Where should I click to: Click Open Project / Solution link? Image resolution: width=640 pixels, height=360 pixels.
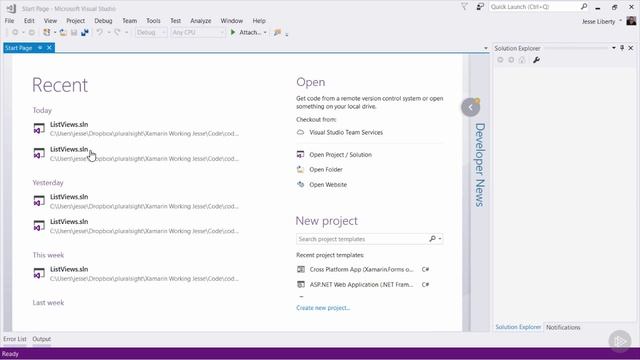coord(340,155)
